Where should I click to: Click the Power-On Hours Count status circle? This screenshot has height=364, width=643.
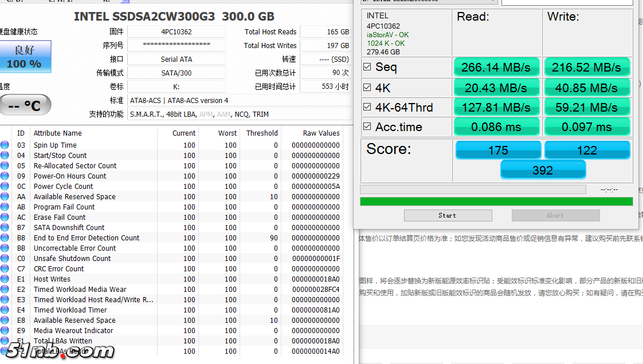tap(5, 176)
